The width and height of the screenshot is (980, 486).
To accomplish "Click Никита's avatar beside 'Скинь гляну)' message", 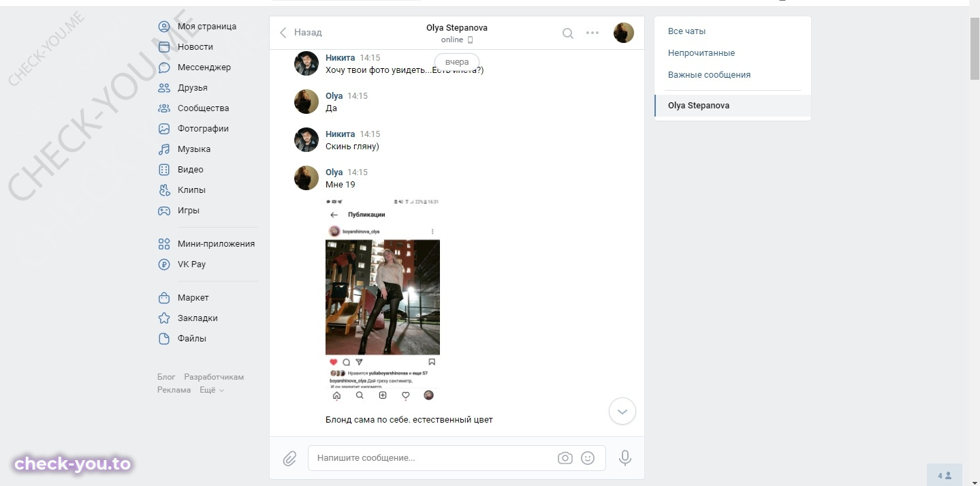I will coord(306,140).
